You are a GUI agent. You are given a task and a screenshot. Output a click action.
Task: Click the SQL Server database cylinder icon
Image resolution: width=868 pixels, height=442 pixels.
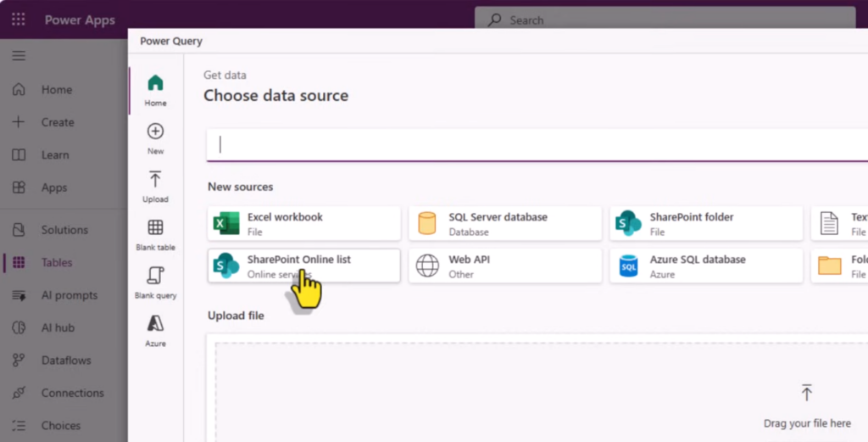tap(427, 223)
